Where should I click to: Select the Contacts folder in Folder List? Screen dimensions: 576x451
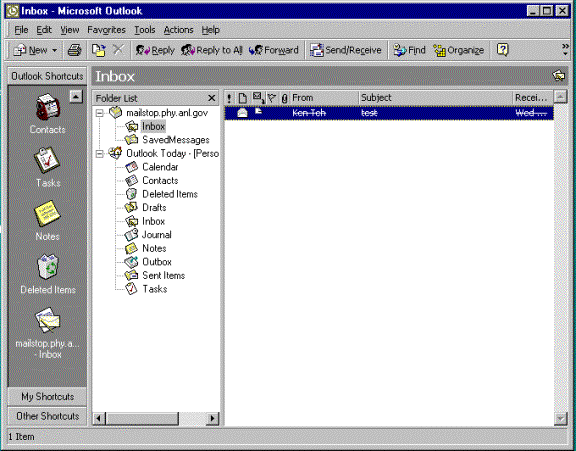[x=160, y=181]
